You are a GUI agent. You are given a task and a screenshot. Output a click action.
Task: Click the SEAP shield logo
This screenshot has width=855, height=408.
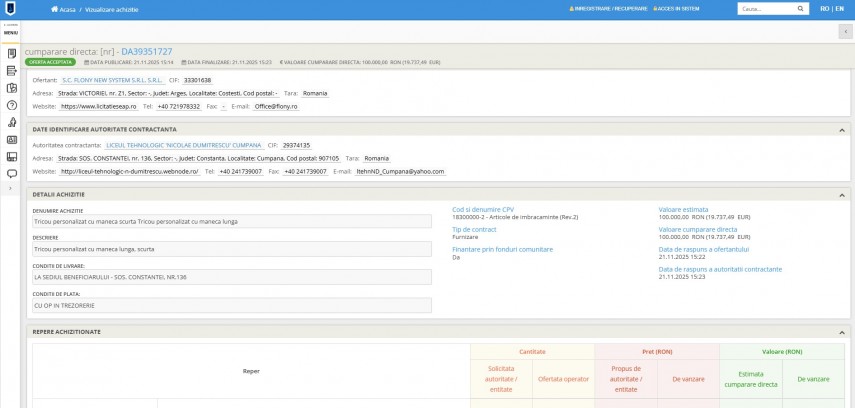click(x=11, y=8)
